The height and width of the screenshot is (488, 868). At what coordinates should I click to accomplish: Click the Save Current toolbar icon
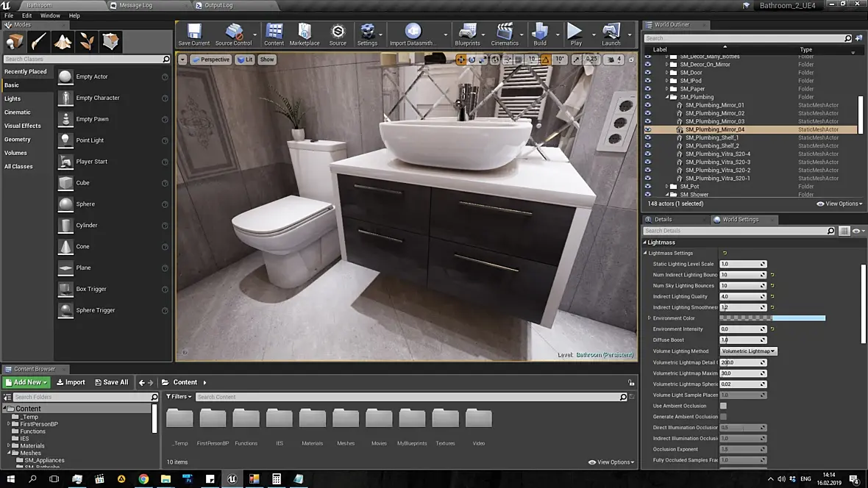tap(194, 34)
